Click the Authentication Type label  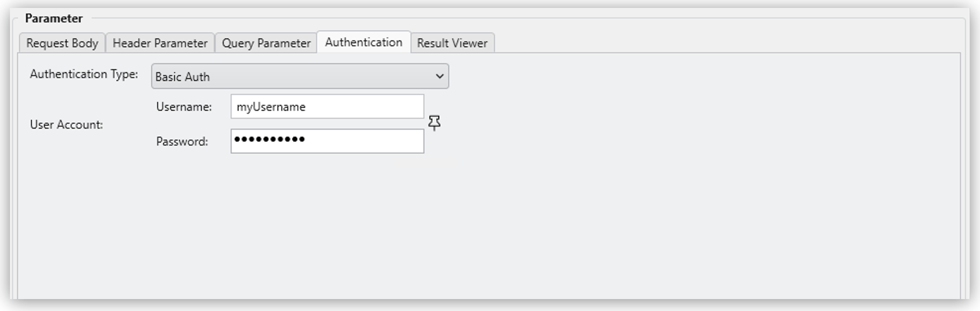[x=84, y=74]
